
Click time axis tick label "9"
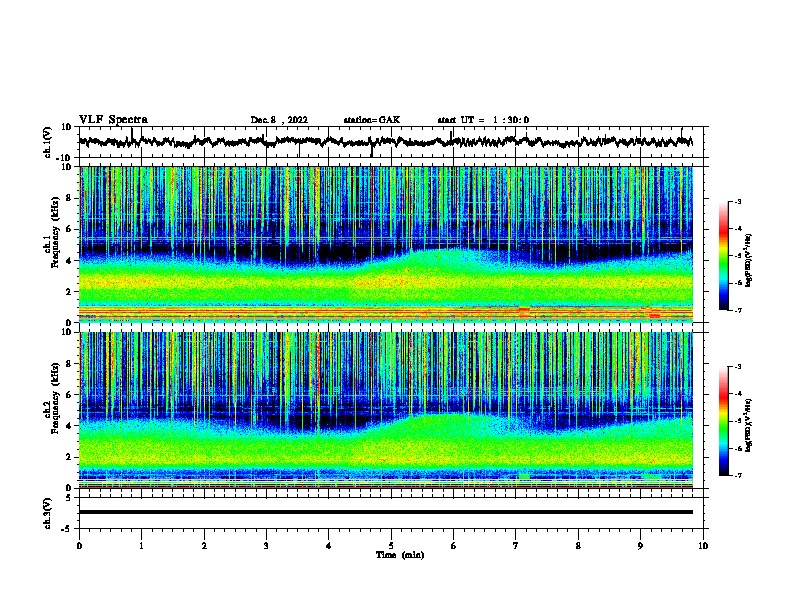(x=640, y=546)
